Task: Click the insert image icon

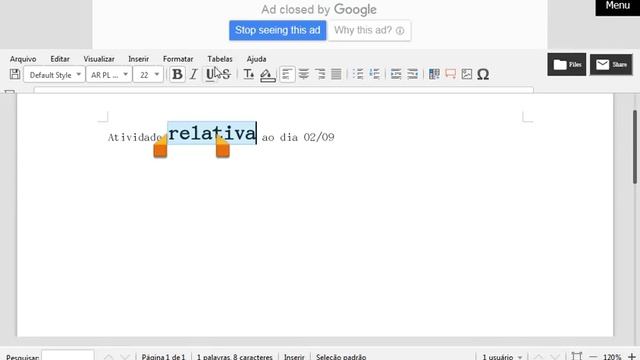Action: click(x=467, y=74)
